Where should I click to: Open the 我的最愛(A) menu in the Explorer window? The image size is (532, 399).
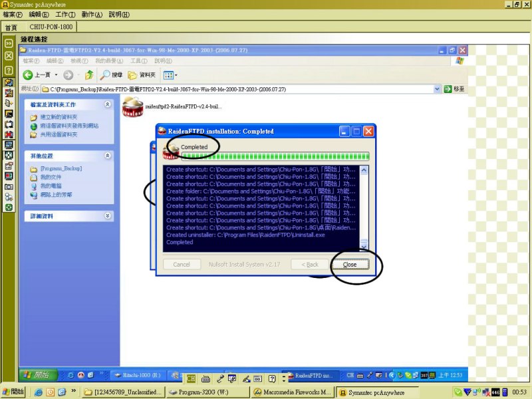109,61
